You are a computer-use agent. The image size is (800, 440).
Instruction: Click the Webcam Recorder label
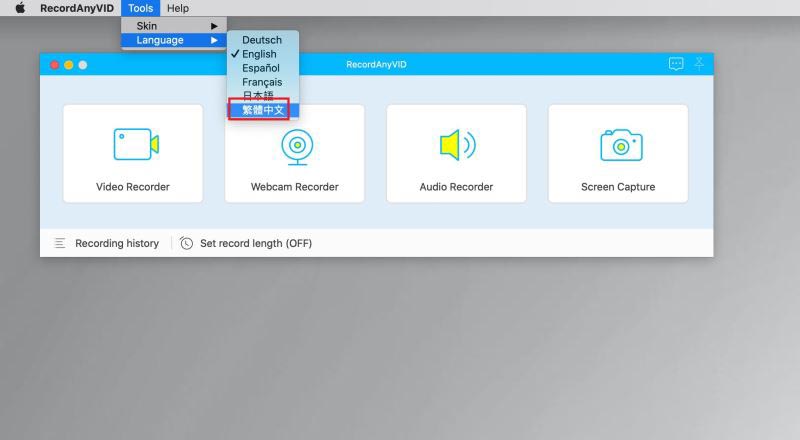point(294,187)
